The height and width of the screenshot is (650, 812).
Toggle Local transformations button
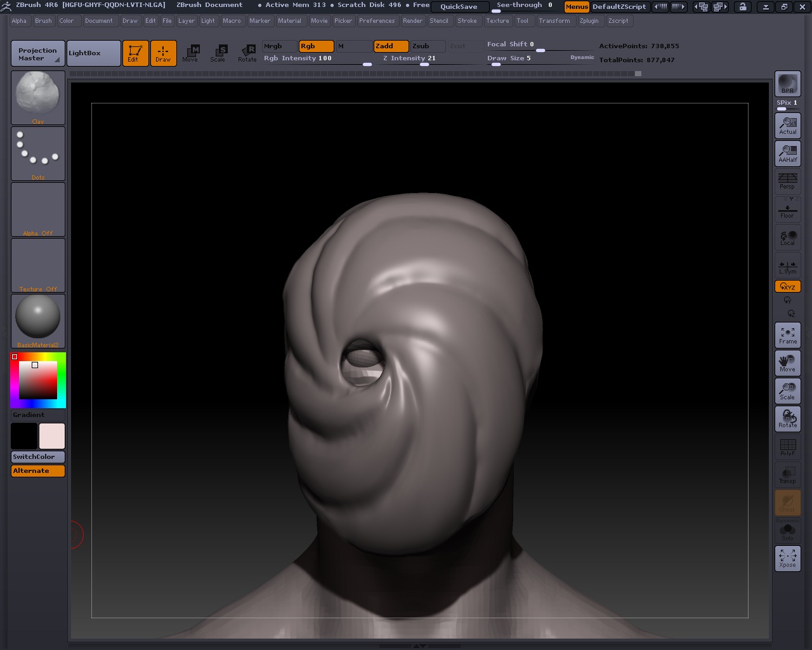[x=788, y=237]
